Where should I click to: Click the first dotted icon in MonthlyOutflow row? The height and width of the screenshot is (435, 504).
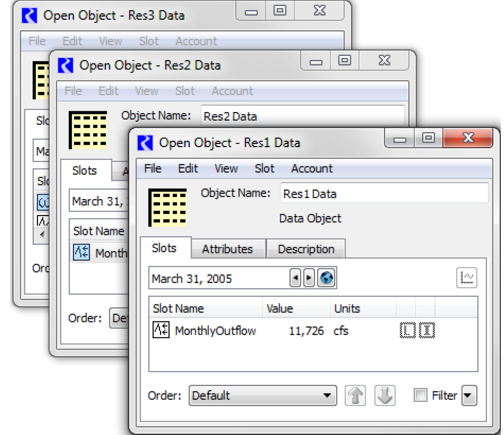click(x=407, y=331)
